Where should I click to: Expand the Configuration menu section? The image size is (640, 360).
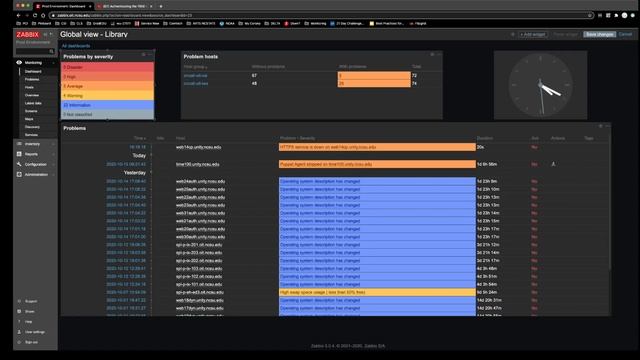[53, 164]
